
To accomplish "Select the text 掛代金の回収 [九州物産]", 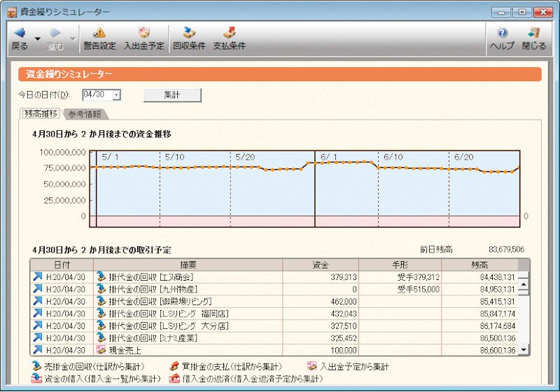I will 153,289.
